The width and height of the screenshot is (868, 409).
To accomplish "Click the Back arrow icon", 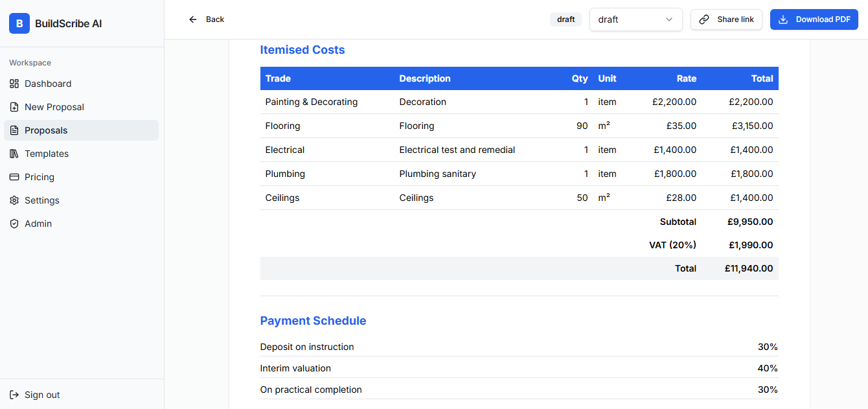I will click(x=193, y=19).
